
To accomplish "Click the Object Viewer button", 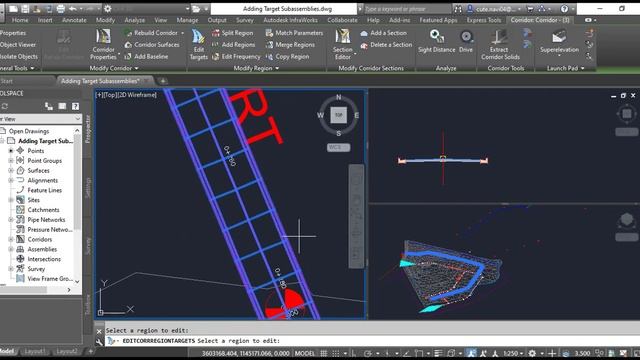I will pos(18,44).
